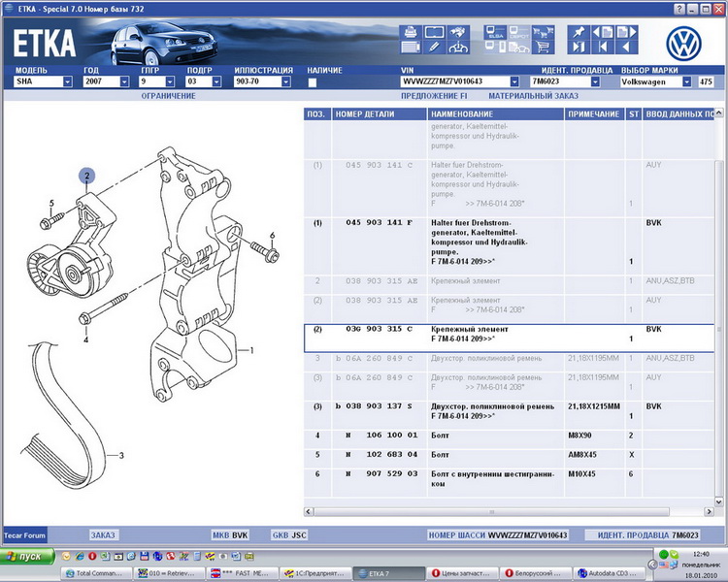Click the DEPOT icon
728x582 pixels.
tap(519, 32)
